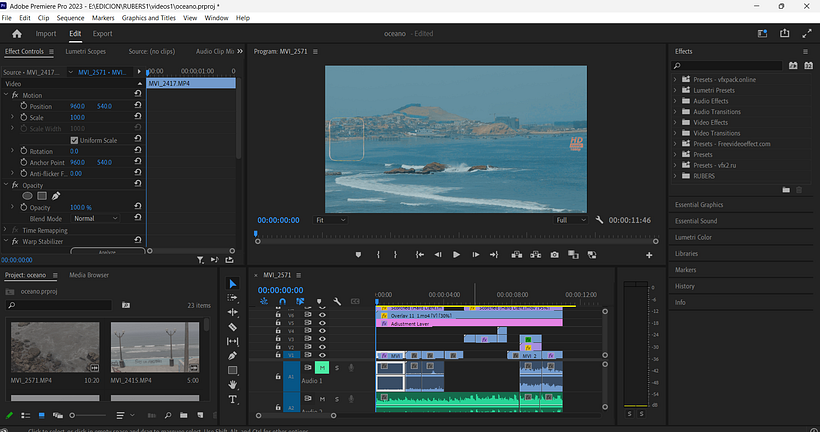Open the Sequence menu
The height and width of the screenshot is (432, 820).
pyautogui.click(x=70, y=18)
